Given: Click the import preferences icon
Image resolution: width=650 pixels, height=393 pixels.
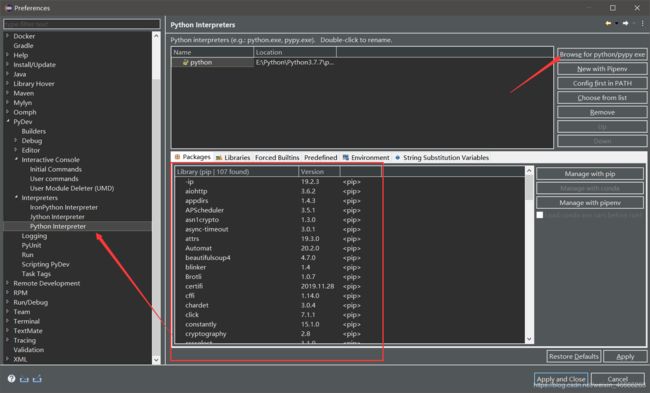Looking at the screenshot, I should point(24,378).
